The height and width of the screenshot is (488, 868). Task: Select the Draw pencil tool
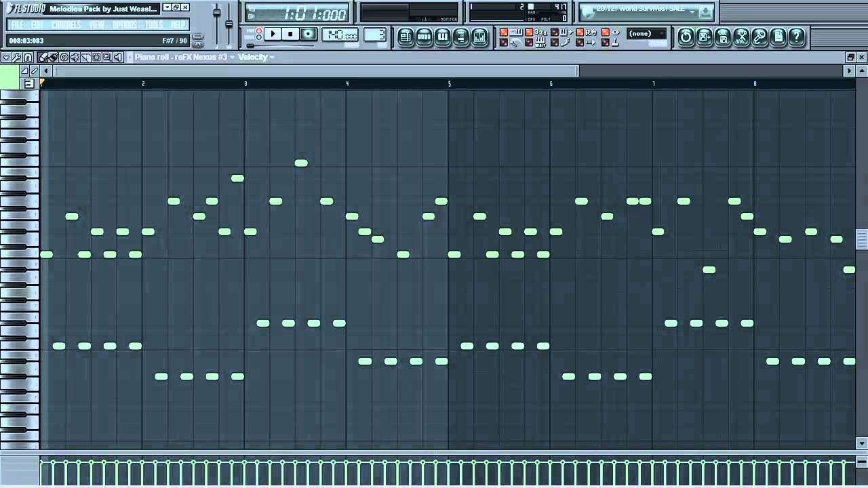tap(42, 57)
